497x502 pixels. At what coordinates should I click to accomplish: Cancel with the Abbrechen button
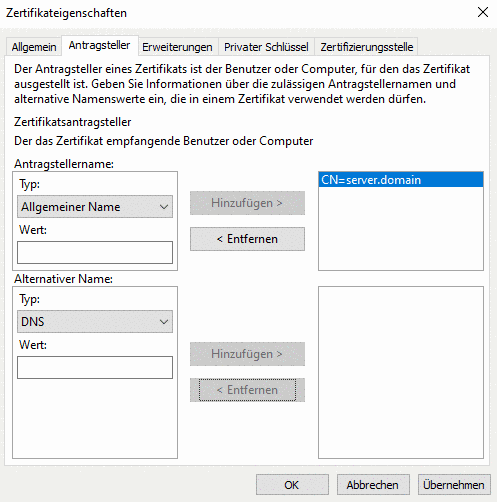click(373, 485)
